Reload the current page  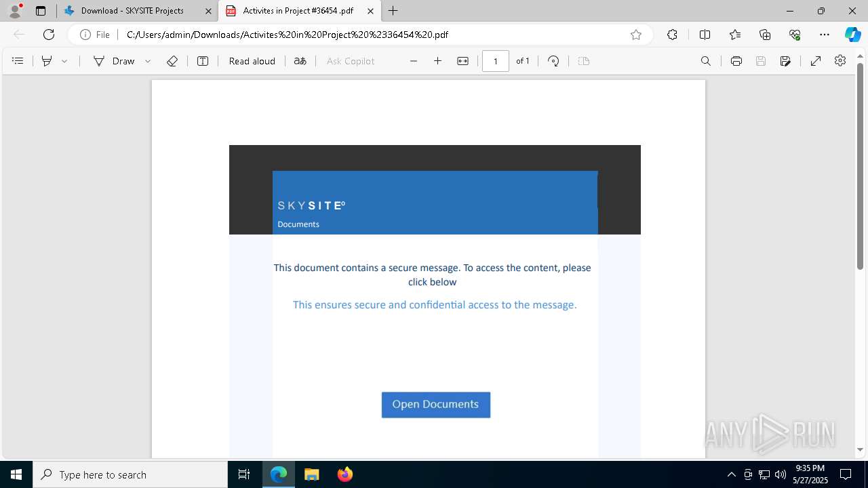(x=49, y=35)
